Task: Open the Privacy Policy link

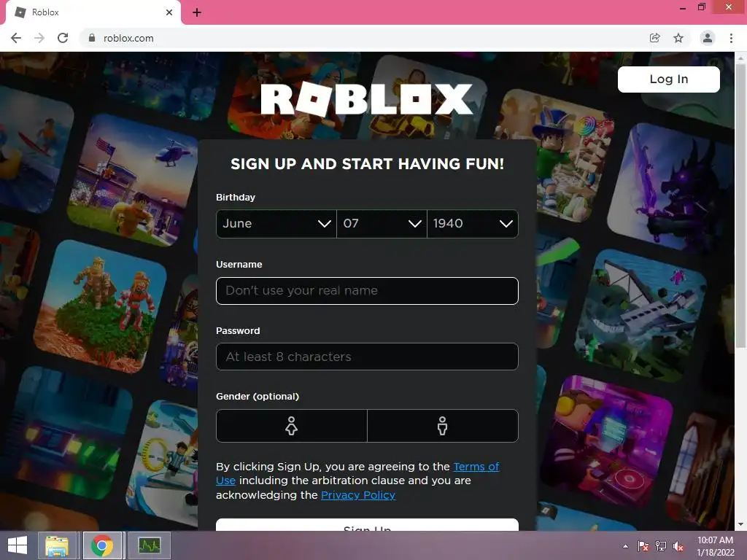Action: coord(357,495)
